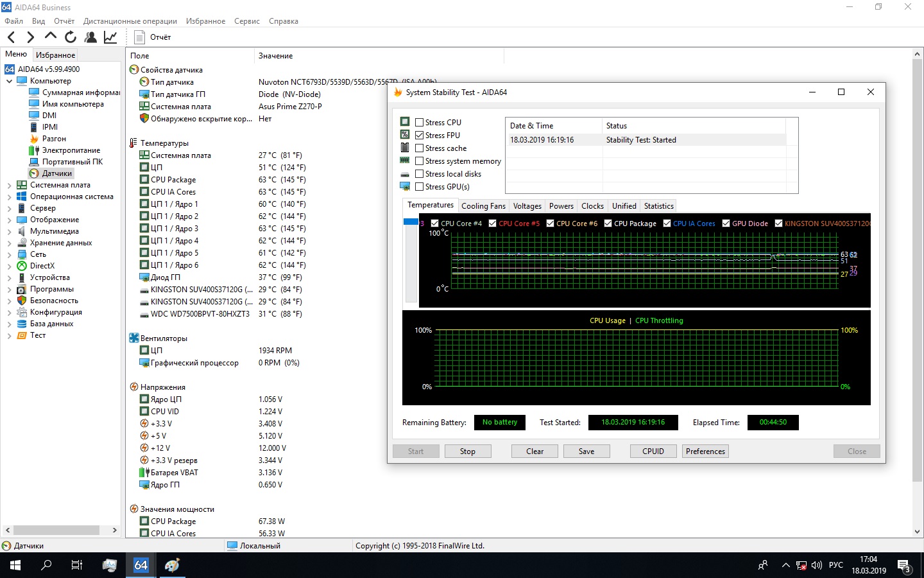Open the IPMI tree item
924x578 pixels.
click(50, 127)
